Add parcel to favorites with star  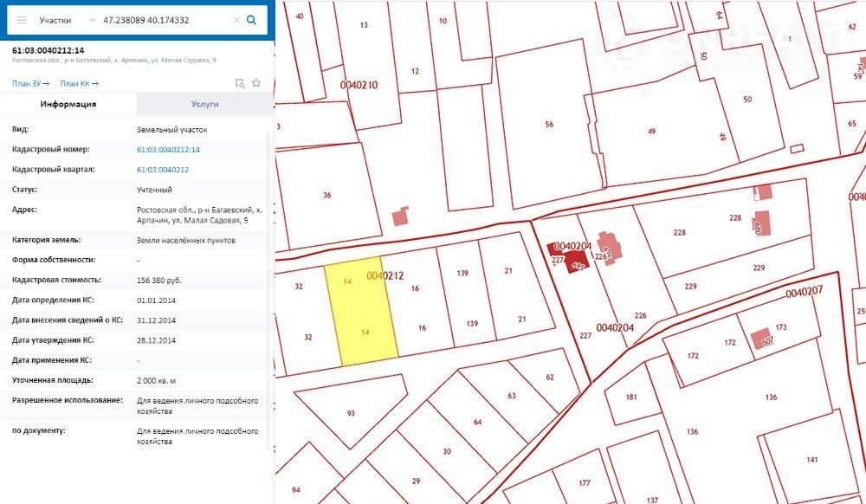pos(256,83)
